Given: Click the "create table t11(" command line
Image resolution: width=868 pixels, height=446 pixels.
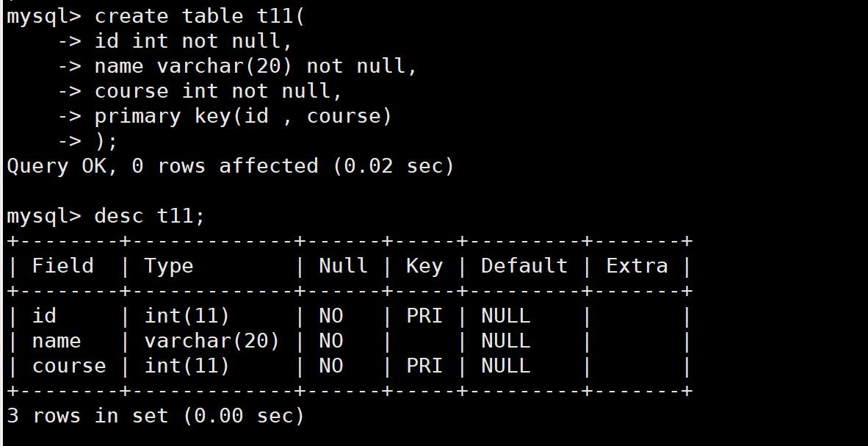Looking at the screenshot, I should click(x=199, y=16).
